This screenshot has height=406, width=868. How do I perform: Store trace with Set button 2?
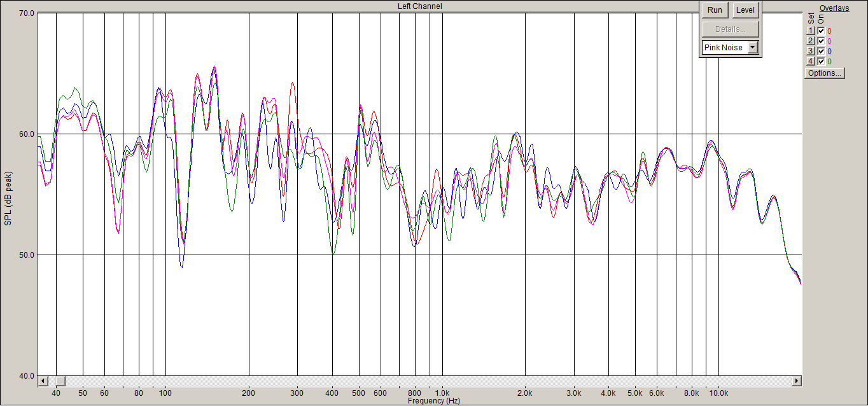click(x=811, y=41)
